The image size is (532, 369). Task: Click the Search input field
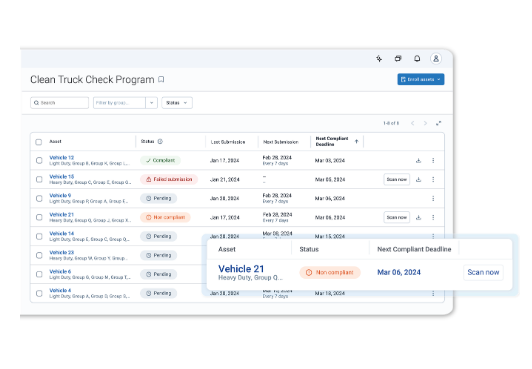pos(59,103)
